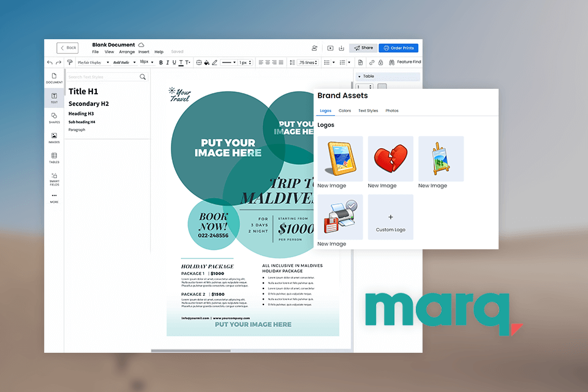The height and width of the screenshot is (392, 588).
Task: Toggle bold formatting
Action: pyautogui.click(x=161, y=62)
